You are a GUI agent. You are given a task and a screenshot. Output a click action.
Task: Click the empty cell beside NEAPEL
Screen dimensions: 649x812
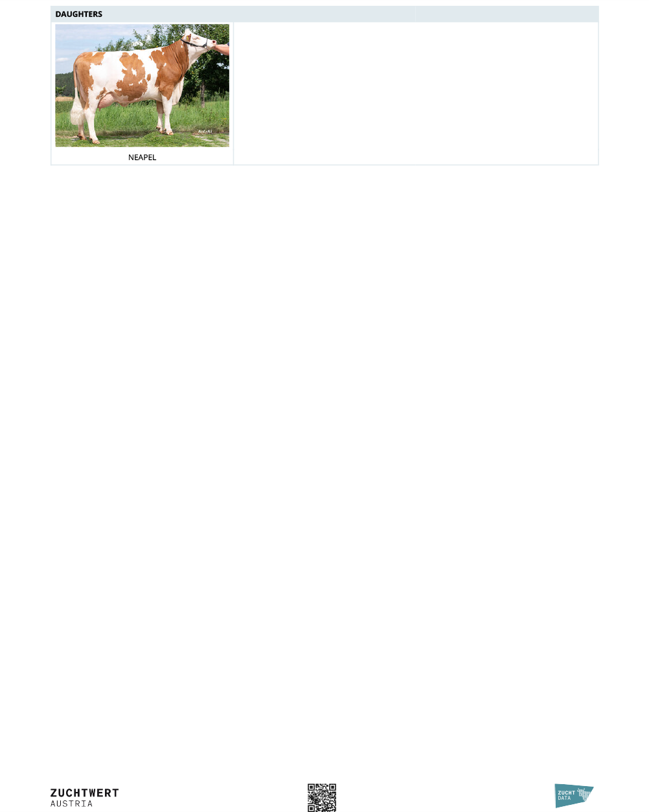tap(416, 93)
